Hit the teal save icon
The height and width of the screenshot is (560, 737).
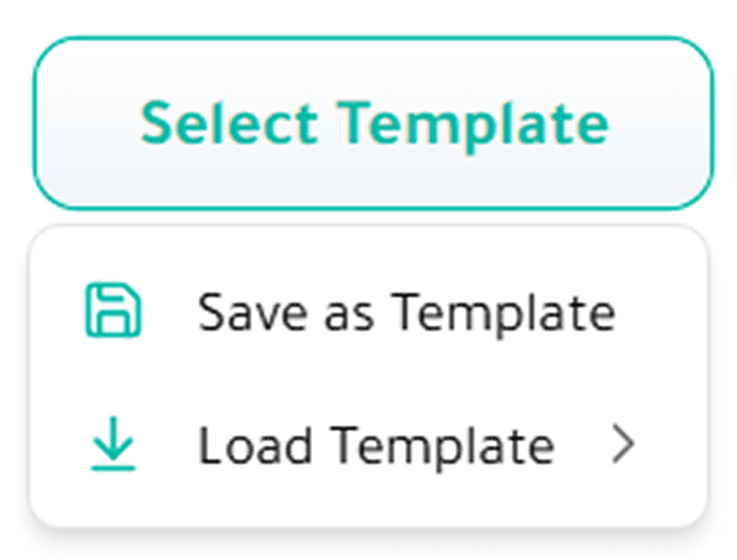[113, 312]
